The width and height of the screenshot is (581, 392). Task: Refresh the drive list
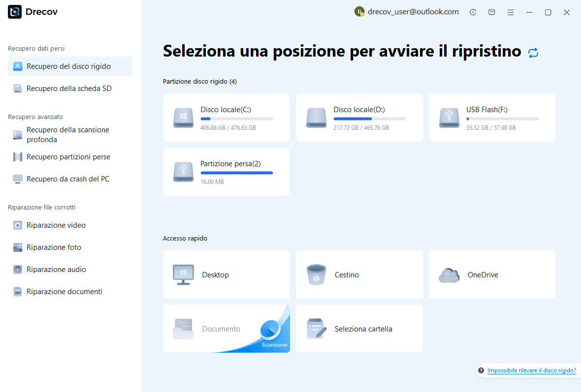[x=533, y=52]
